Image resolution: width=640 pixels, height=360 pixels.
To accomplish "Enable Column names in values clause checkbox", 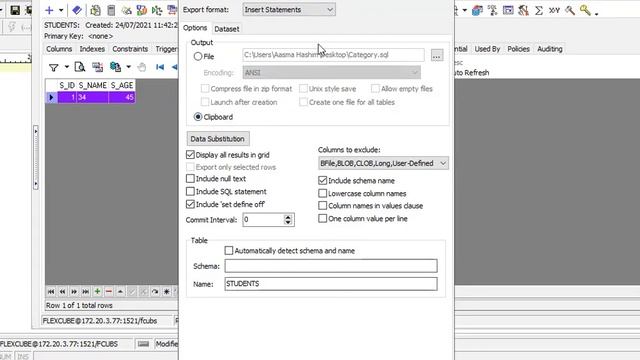I will click(322, 205).
